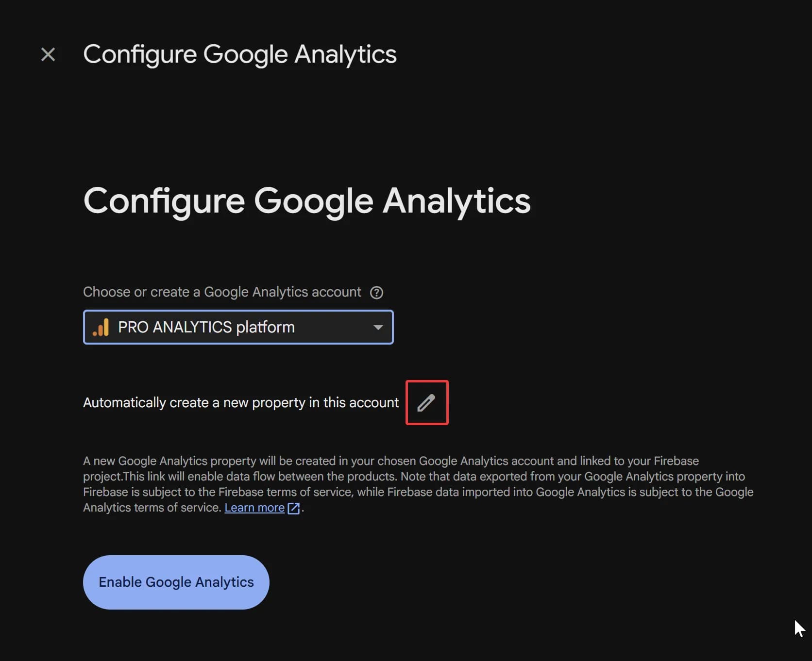The height and width of the screenshot is (661, 812).
Task: Click paragraph line starting 'Firebase is subject'
Action: 418,492
